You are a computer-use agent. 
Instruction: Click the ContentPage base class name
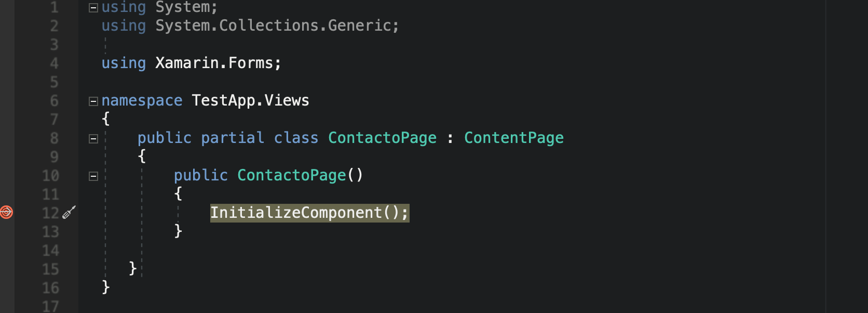point(513,138)
